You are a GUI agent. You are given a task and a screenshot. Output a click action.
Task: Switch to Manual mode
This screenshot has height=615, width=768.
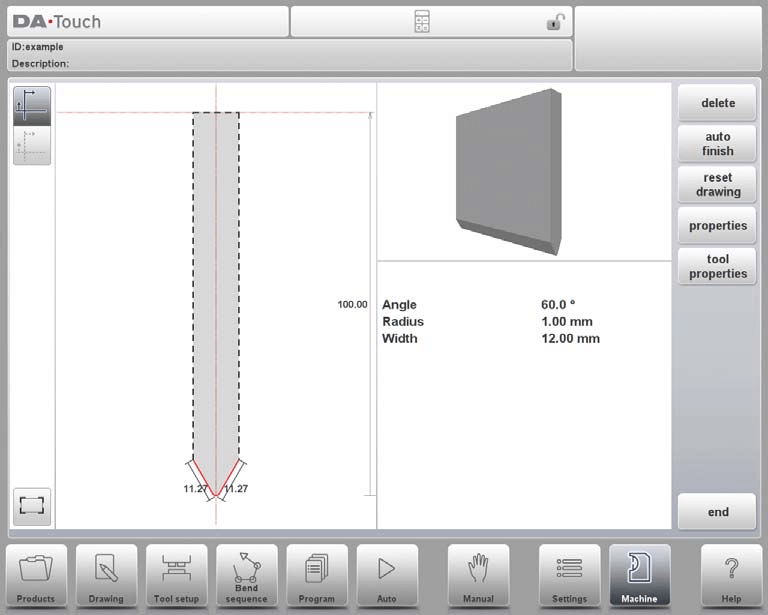click(479, 576)
